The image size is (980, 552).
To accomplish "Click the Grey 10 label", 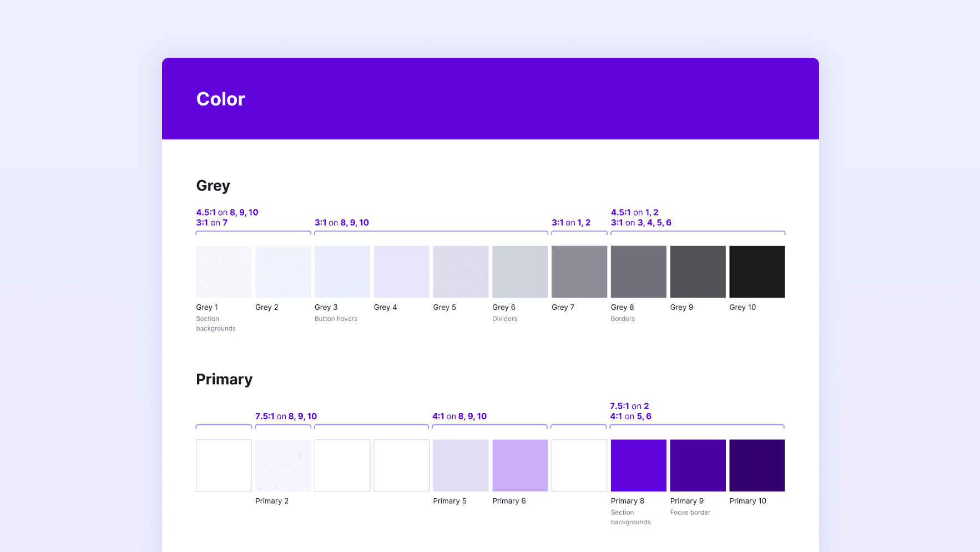I will [x=742, y=307].
